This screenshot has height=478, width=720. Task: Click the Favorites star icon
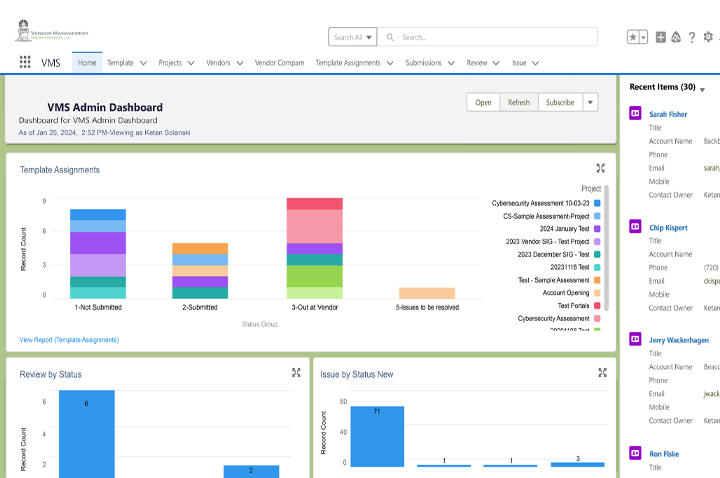pos(633,37)
